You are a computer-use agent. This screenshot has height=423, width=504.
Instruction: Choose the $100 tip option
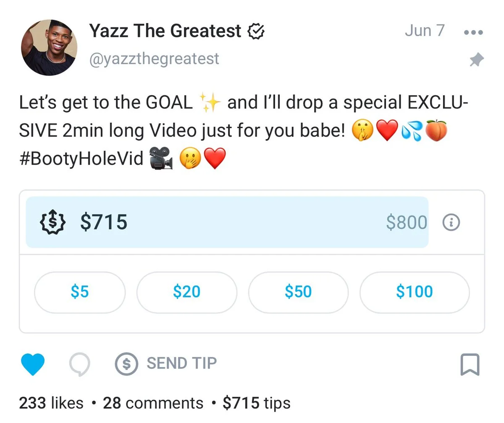[414, 292]
